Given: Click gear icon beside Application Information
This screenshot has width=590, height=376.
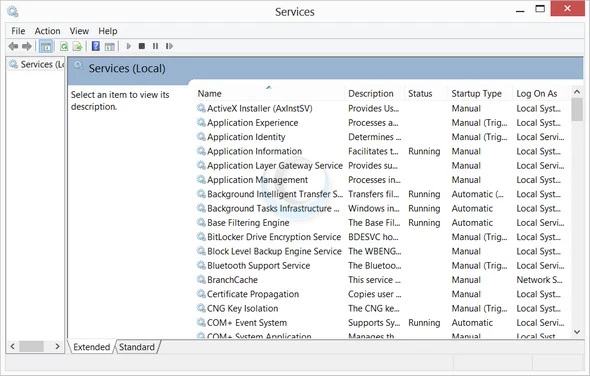Looking at the screenshot, I should pos(201,151).
